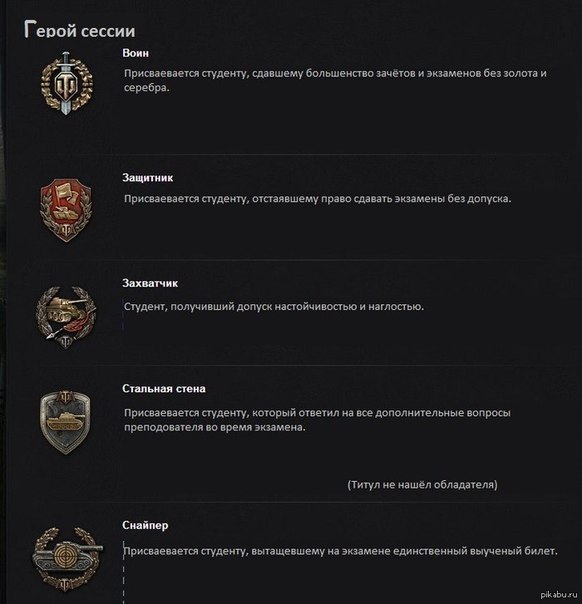582x604 pixels.
Task: Select the Стальная стена heading
Action: (x=164, y=389)
